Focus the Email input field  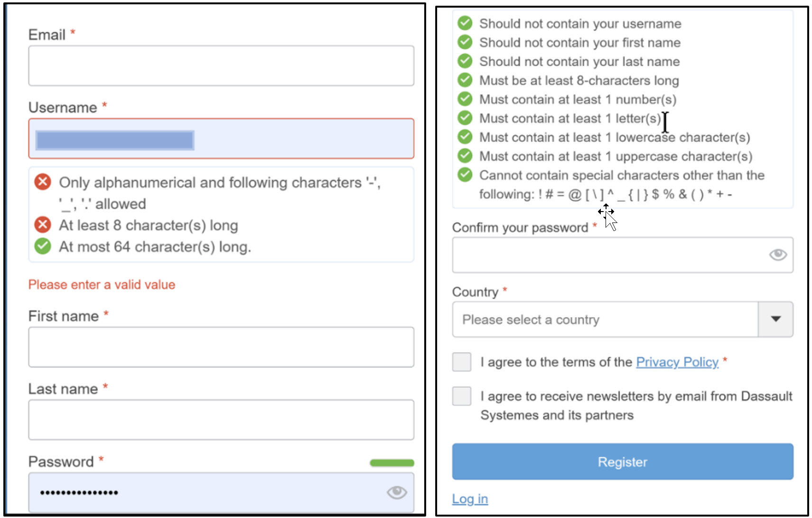[x=221, y=65]
